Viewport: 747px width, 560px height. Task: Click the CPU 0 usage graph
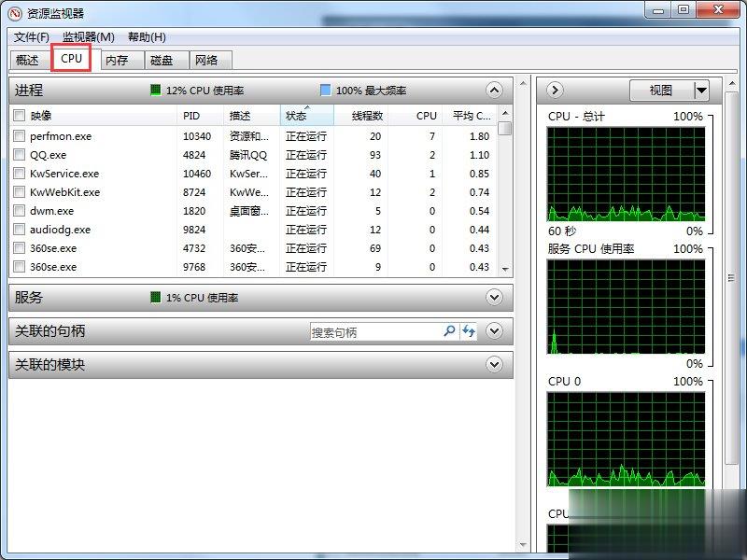tap(626, 439)
